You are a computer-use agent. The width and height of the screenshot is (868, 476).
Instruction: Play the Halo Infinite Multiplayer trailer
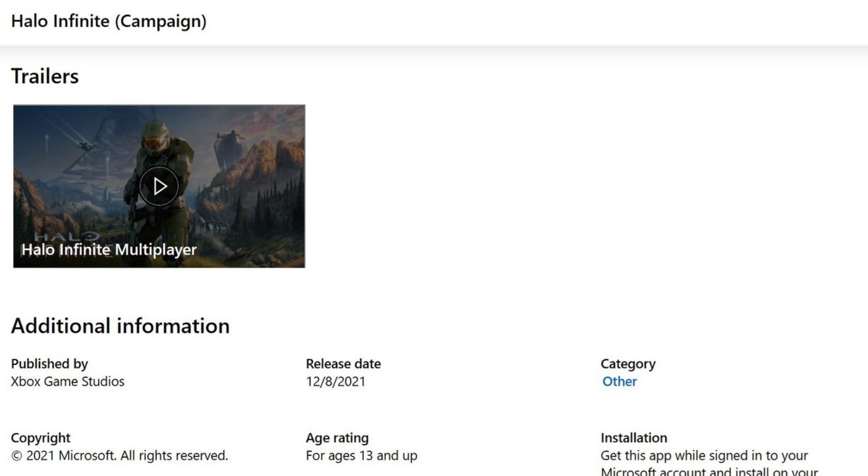159,186
